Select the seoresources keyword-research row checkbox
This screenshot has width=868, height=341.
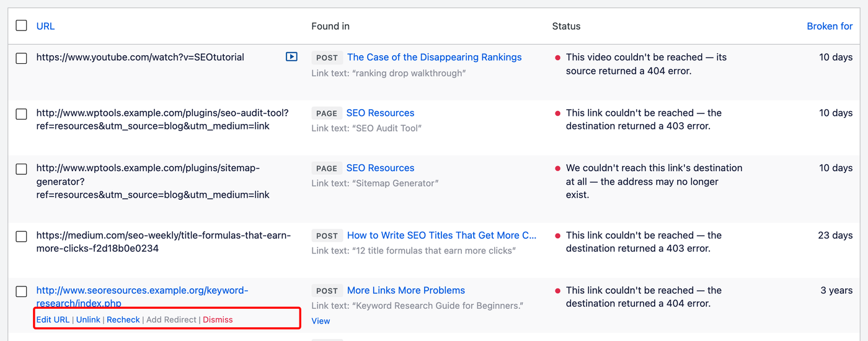coord(21,291)
